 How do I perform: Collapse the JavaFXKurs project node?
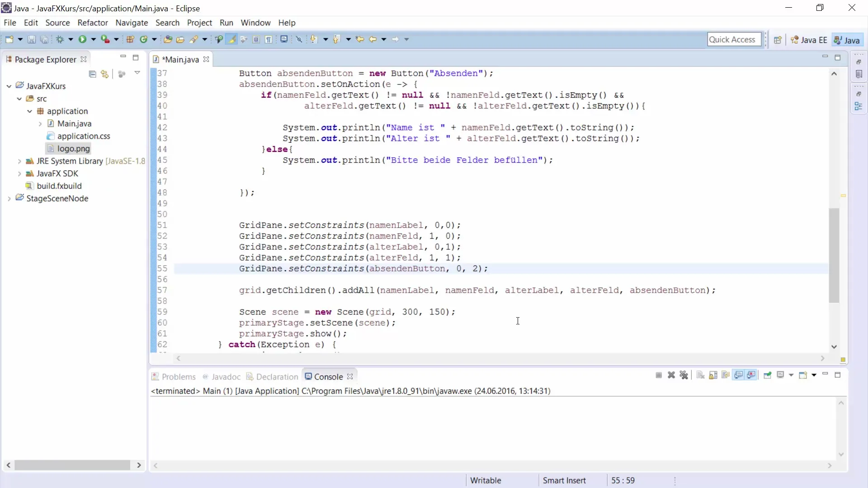pyautogui.click(x=9, y=86)
